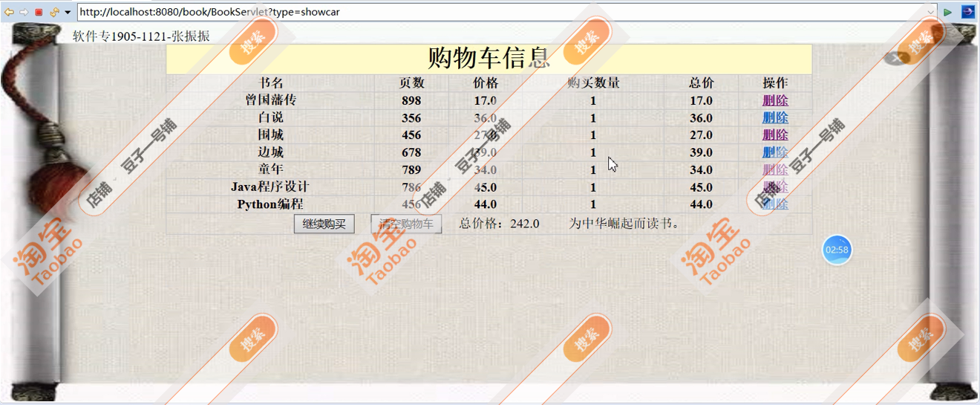Click 总价 value 17.0 for 曾国藩传
Viewport: 980px width, 405px height.
click(701, 100)
